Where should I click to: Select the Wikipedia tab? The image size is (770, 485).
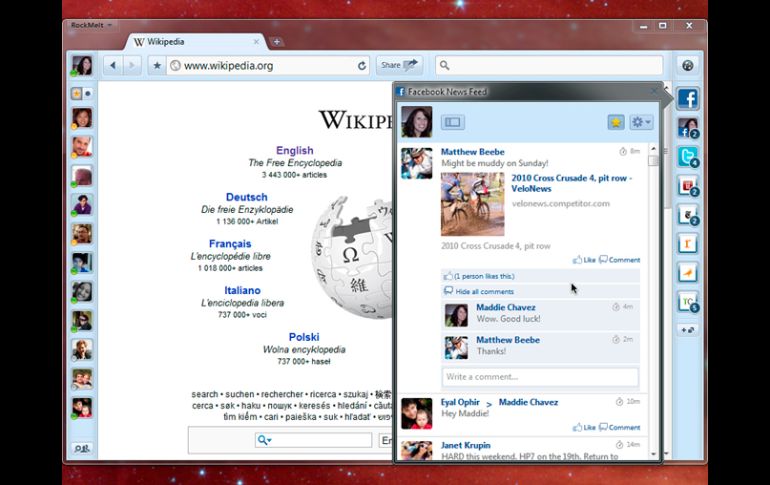pos(190,42)
